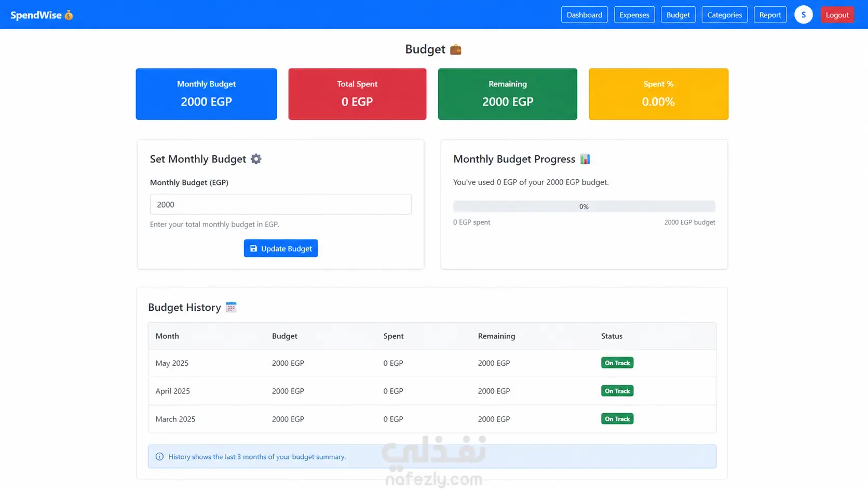Click the Update Budget button
This screenshot has width=868, height=489.
(x=280, y=248)
